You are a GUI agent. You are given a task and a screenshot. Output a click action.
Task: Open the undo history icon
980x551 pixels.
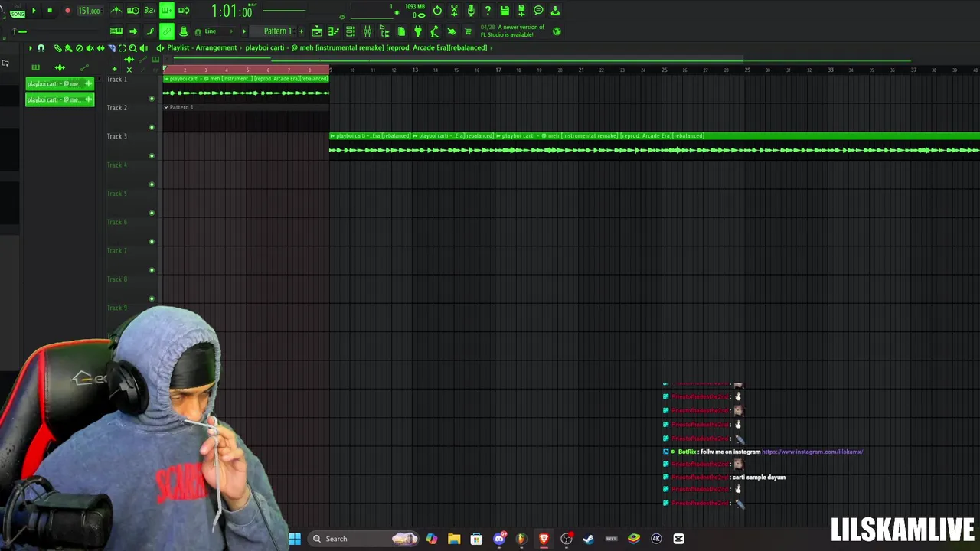[437, 11]
